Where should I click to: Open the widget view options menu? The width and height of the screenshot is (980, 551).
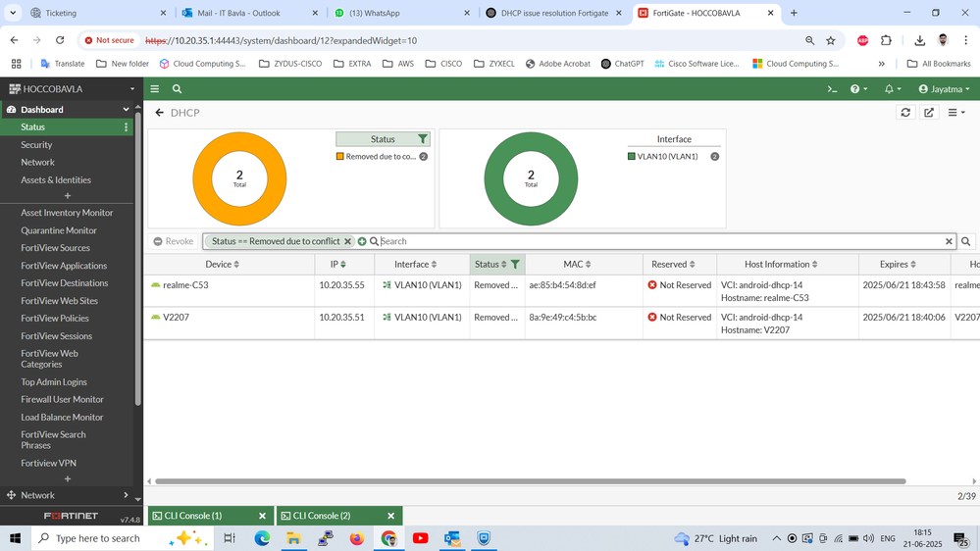(x=955, y=113)
